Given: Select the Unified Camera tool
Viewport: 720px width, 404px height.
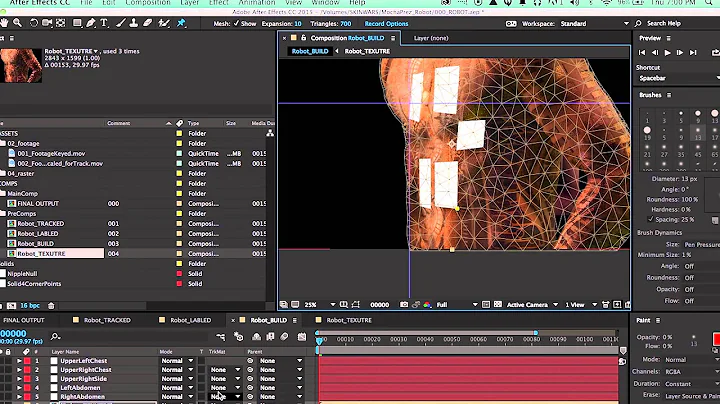Looking at the screenshot, I should [x=47, y=22].
